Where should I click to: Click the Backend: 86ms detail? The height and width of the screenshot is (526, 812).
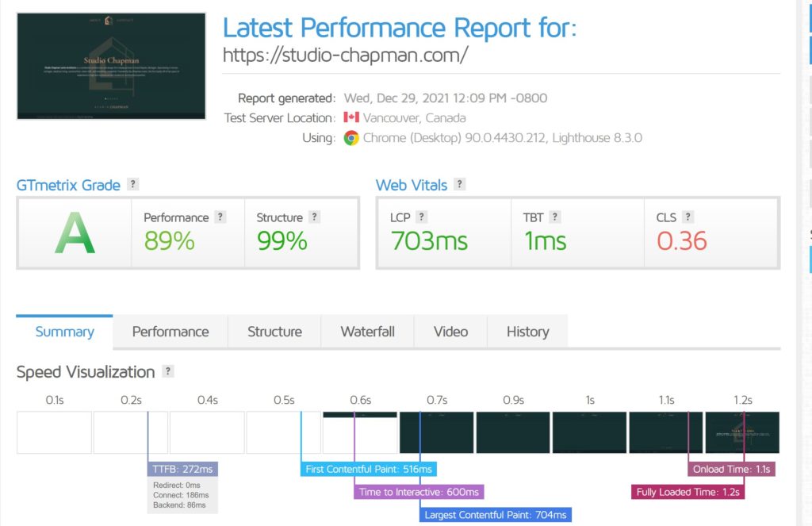pos(179,505)
